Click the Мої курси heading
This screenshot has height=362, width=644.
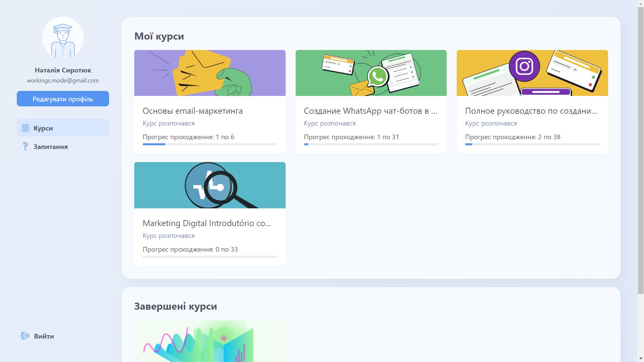(159, 36)
